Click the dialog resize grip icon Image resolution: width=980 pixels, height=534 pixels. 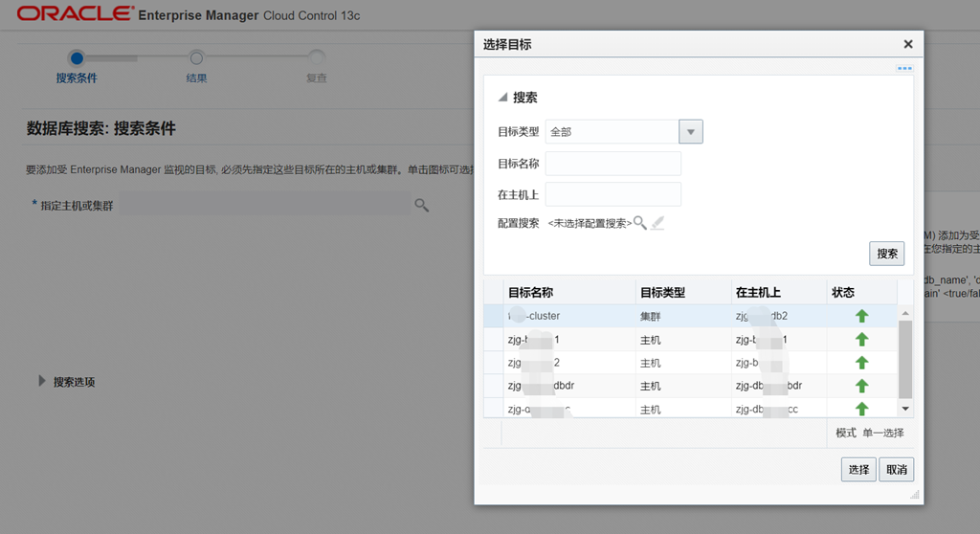tap(914, 494)
